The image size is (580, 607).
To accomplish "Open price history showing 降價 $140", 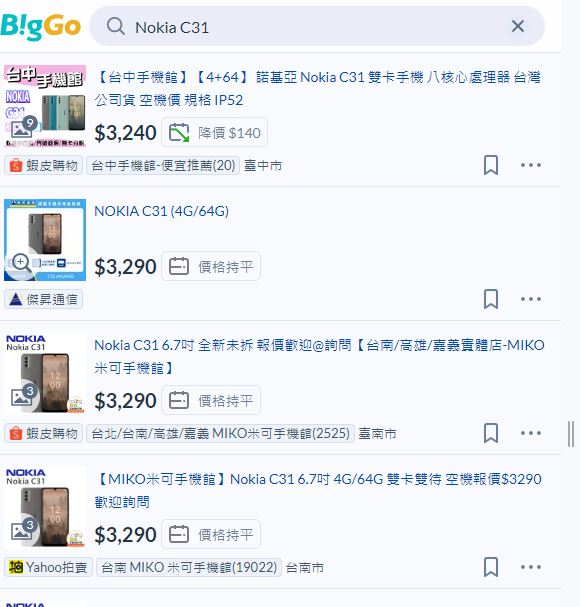I will 214,132.
